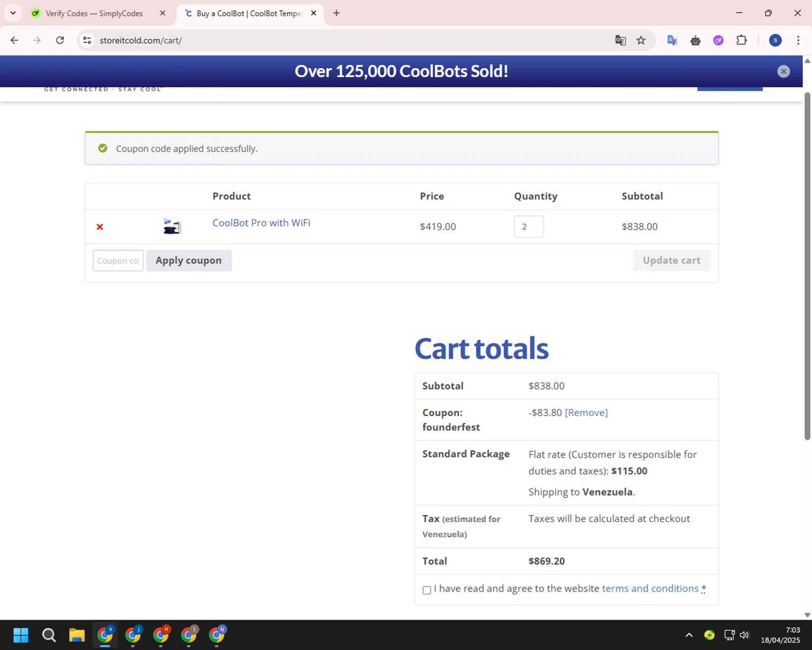This screenshot has width=812, height=650.
Task: Remove the founderfest coupon
Action: (586, 413)
